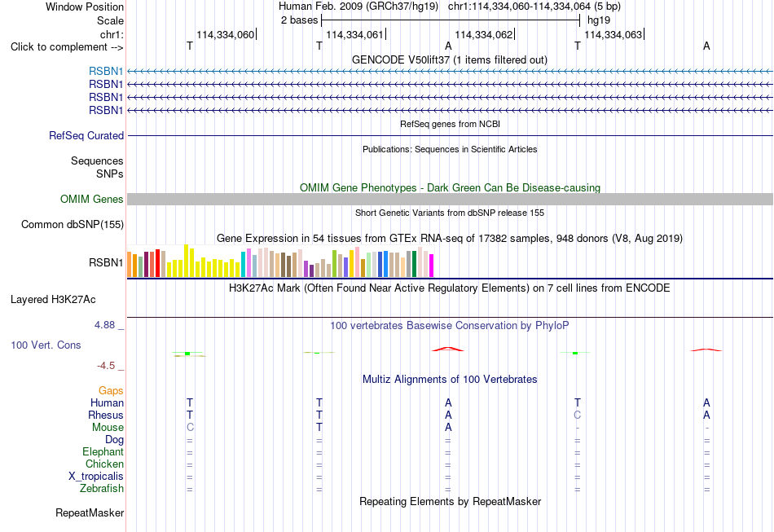Image resolution: width=774 pixels, height=532 pixels.
Task: Click the 114,334,062 coordinate label
Action: [x=484, y=34]
